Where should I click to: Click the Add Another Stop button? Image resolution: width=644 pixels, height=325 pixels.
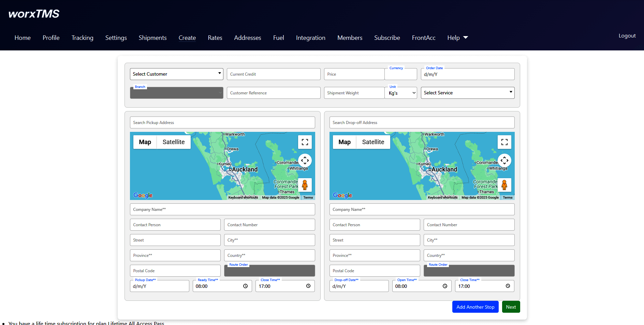point(475,307)
